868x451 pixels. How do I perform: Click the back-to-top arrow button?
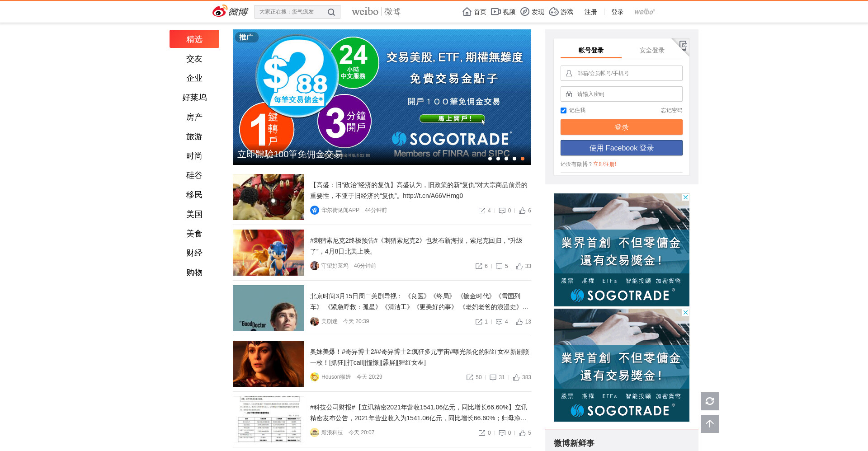(710, 424)
